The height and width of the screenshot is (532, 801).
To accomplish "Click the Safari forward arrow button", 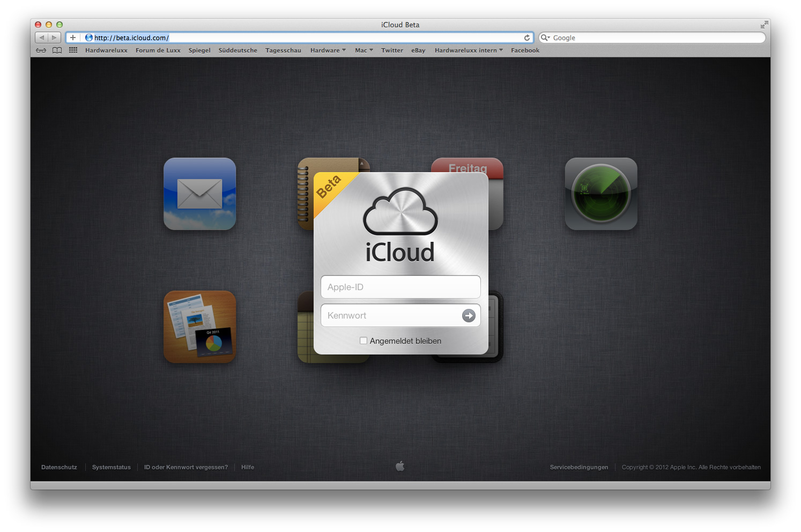I will 54,38.
